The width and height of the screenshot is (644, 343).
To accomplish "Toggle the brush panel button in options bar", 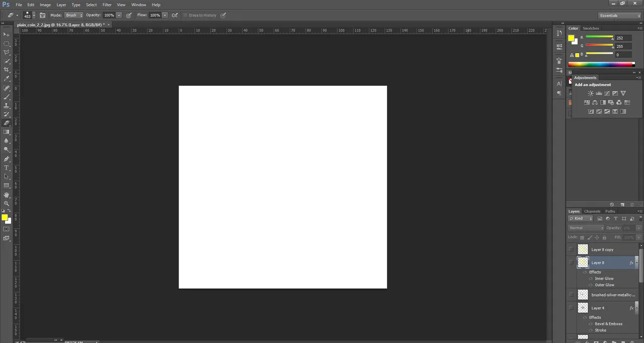I will point(42,15).
